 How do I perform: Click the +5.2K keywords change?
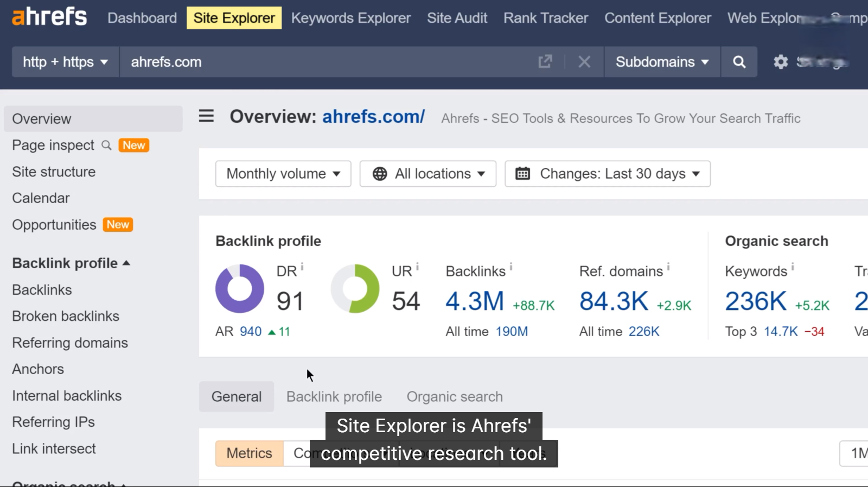[x=813, y=306]
